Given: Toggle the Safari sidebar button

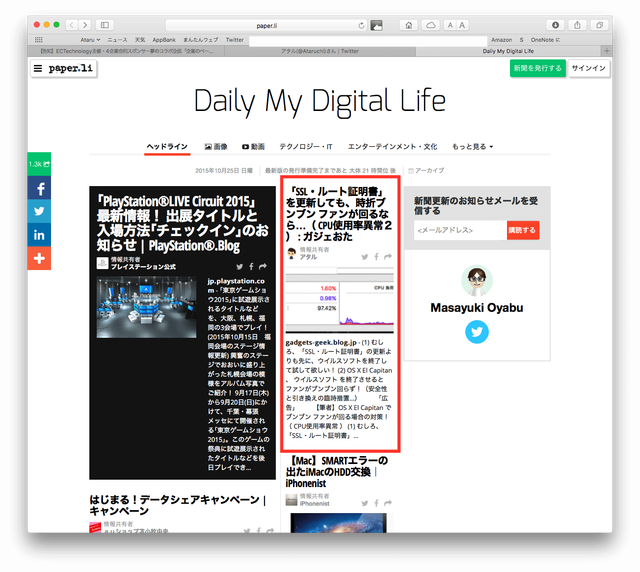Looking at the screenshot, I should pos(105,25).
